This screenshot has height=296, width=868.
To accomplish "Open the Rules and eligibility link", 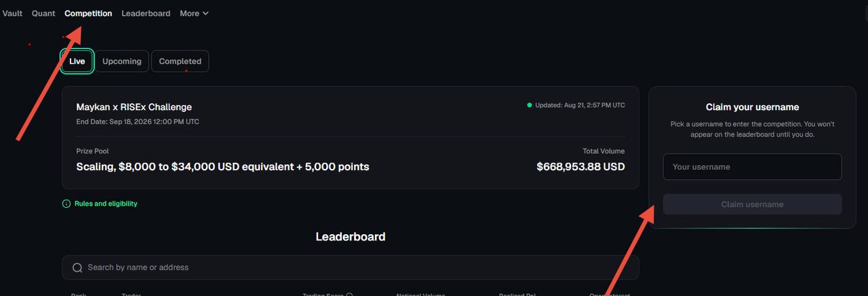I will (x=106, y=204).
